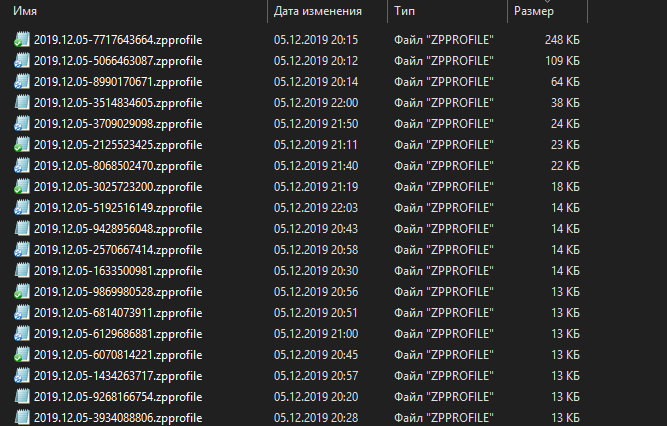Click the date 05.12.2019 22:00
Viewport: 667px width, 426px height.
coord(316,103)
